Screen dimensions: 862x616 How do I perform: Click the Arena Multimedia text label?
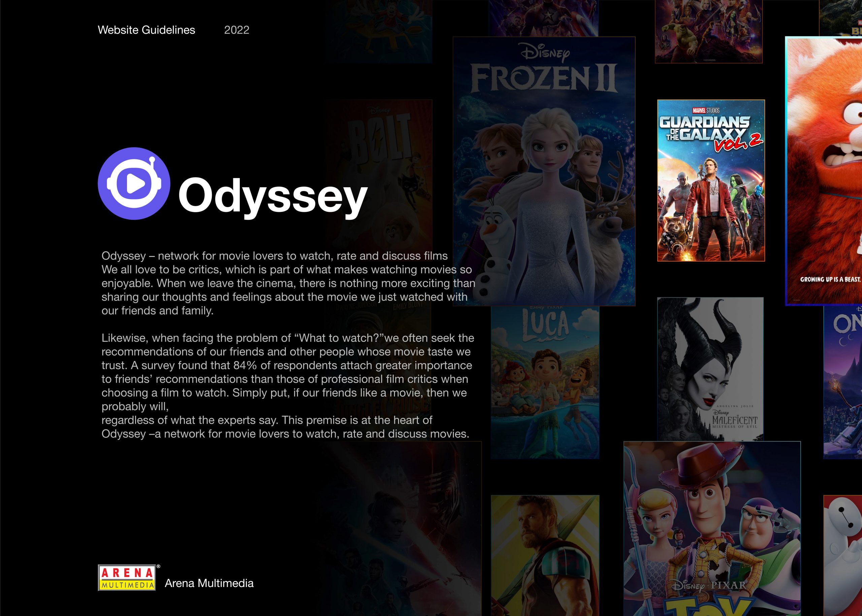(209, 583)
